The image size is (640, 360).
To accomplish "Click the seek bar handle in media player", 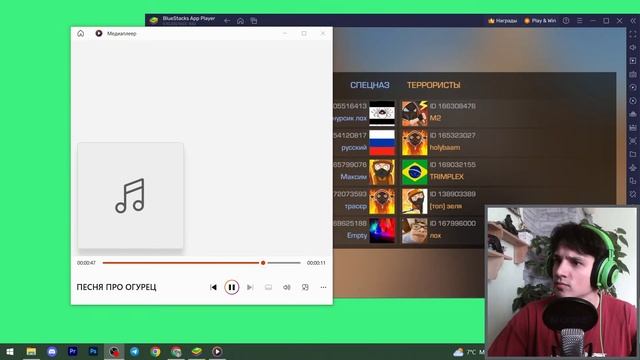I will pyautogui.click(x=263, y=263).
